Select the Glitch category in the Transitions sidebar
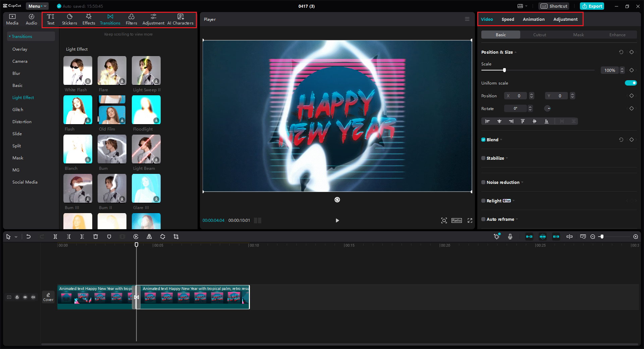 point(18,109)
